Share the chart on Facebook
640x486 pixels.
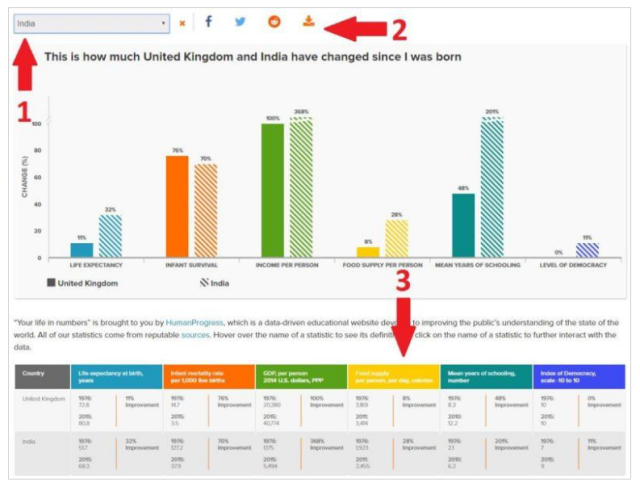(x=209, y=22)
